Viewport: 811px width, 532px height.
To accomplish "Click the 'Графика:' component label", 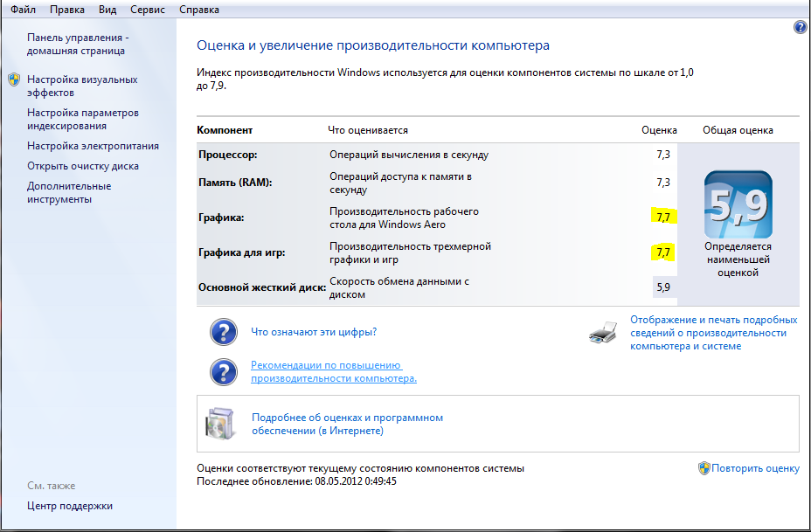I will tap(221, 218).
